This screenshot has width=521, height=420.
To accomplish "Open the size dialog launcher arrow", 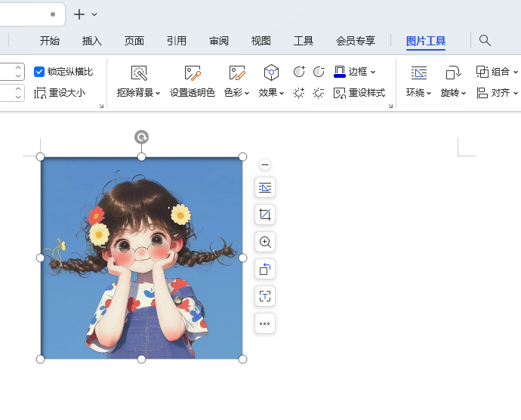I will (101, 106).
